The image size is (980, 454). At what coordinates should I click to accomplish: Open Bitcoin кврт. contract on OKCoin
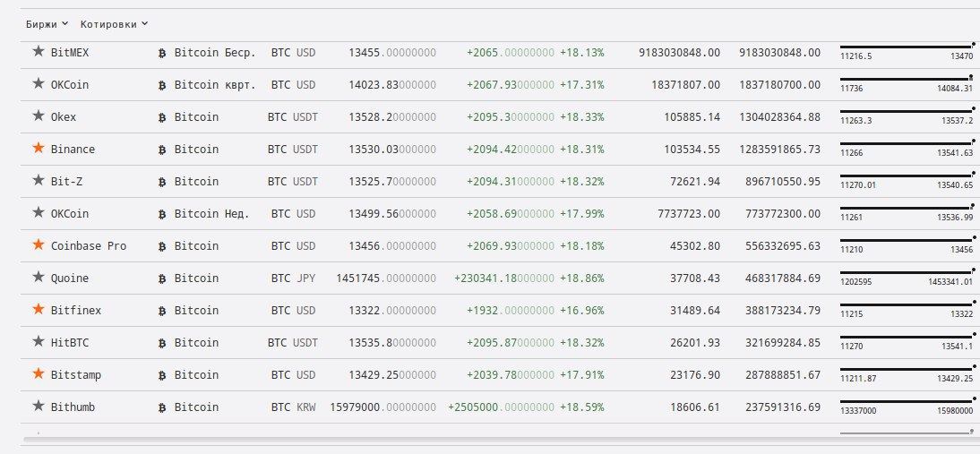pyautogui.click(x=215, y=85)
